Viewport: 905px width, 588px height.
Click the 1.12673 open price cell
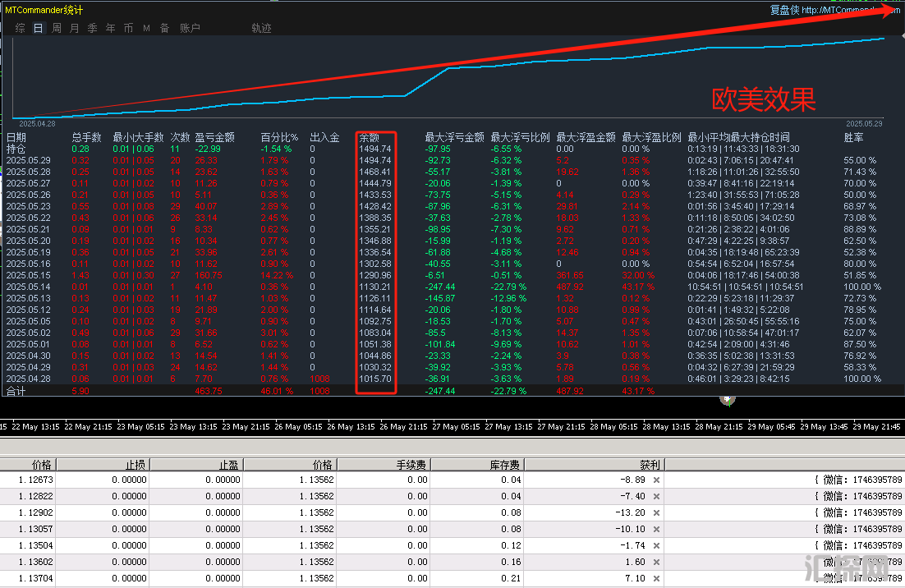(36, 480)
